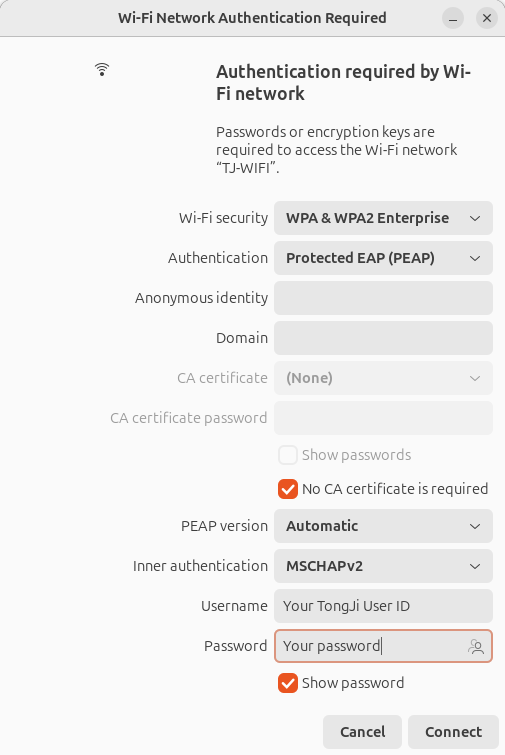Click the Wi-Fi signal icon

(x=102, y=69)
